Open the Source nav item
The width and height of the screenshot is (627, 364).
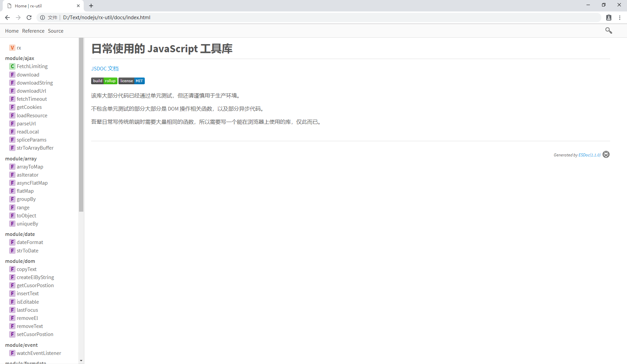56,31
